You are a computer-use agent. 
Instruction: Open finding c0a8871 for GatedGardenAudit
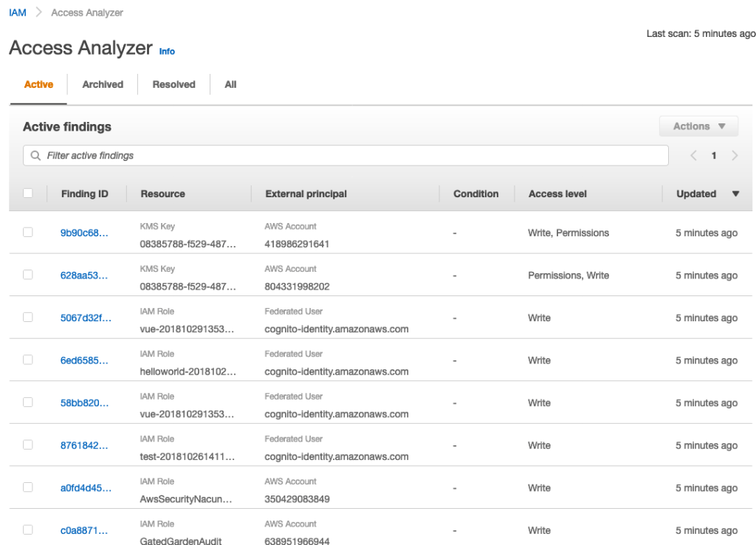[x=84, y=530]
